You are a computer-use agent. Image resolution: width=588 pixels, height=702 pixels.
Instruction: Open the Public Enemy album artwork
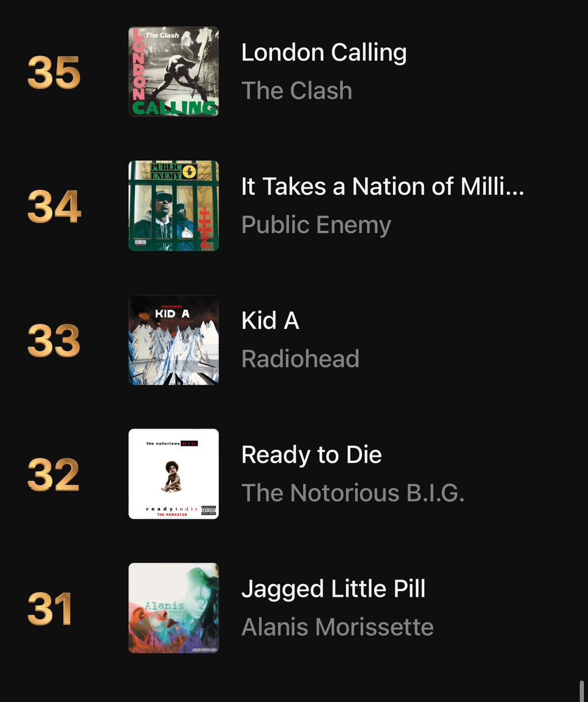coord(173,206)
